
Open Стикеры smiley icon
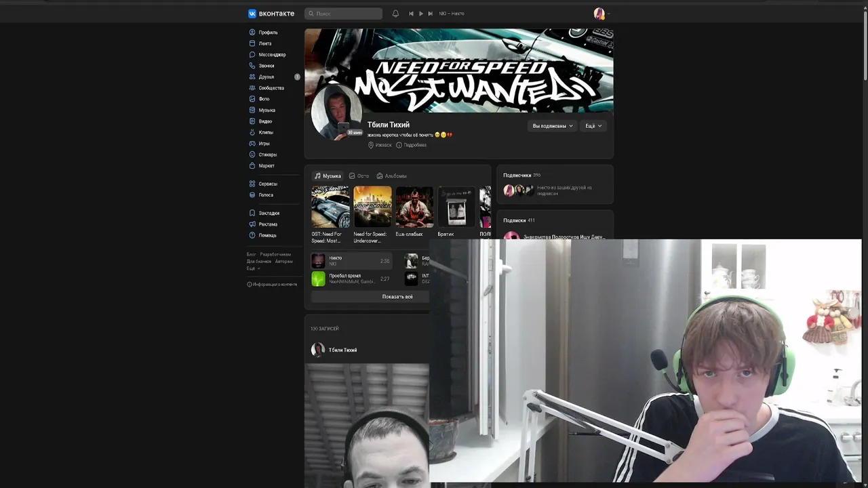point(252,155)
